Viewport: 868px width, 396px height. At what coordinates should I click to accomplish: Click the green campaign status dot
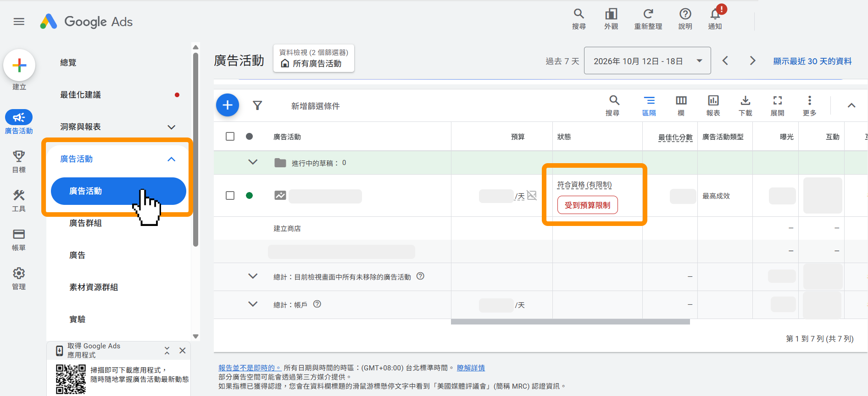pos(250,196)
